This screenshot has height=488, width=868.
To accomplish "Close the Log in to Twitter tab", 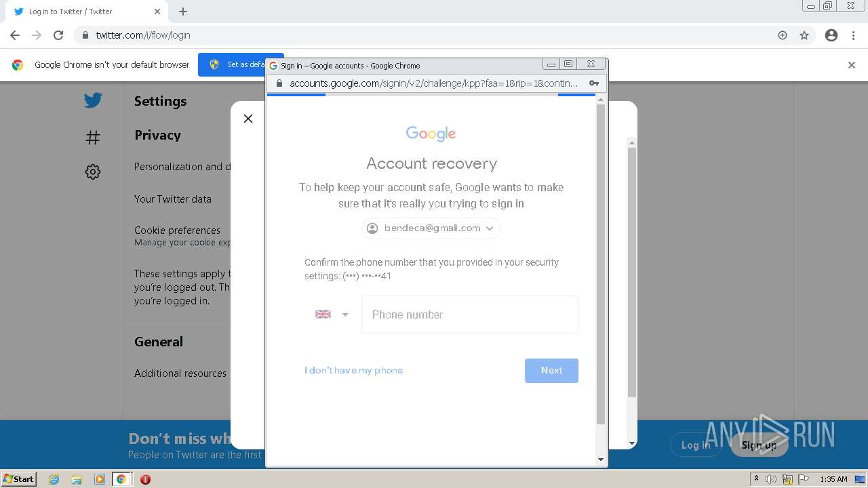I will [157, 12].
